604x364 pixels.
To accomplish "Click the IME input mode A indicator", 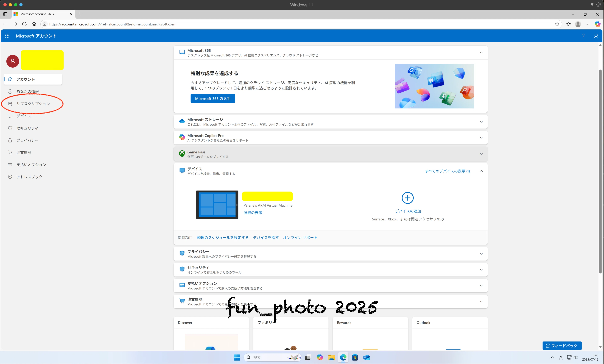I will pos(561,357).
